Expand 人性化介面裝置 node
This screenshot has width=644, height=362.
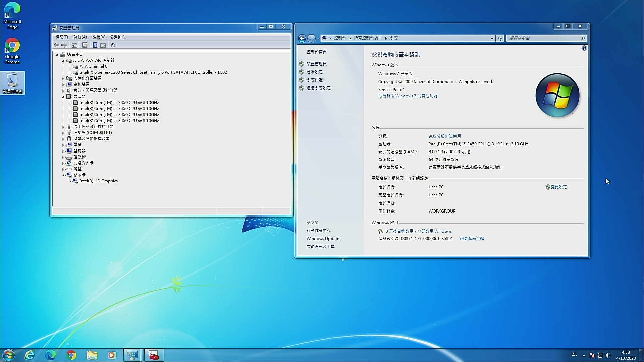pos(63,78)
